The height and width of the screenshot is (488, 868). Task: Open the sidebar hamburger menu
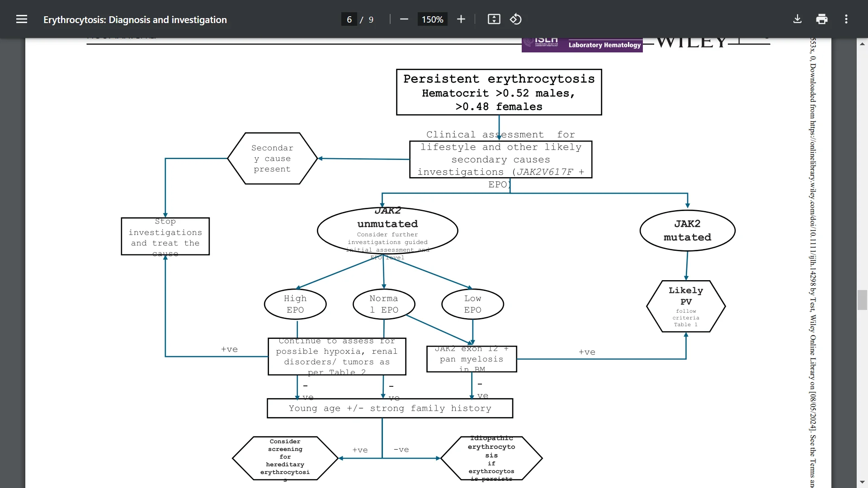(22, 19)
